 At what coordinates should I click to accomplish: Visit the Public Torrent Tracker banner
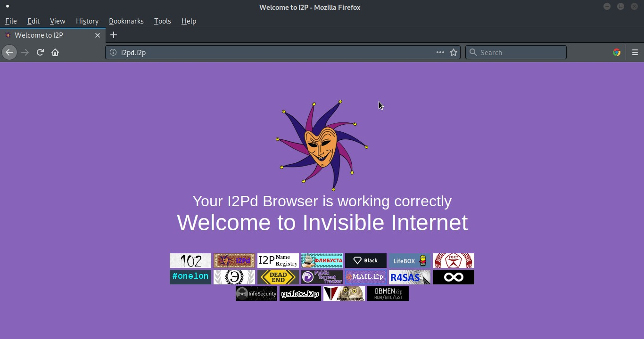322,277
